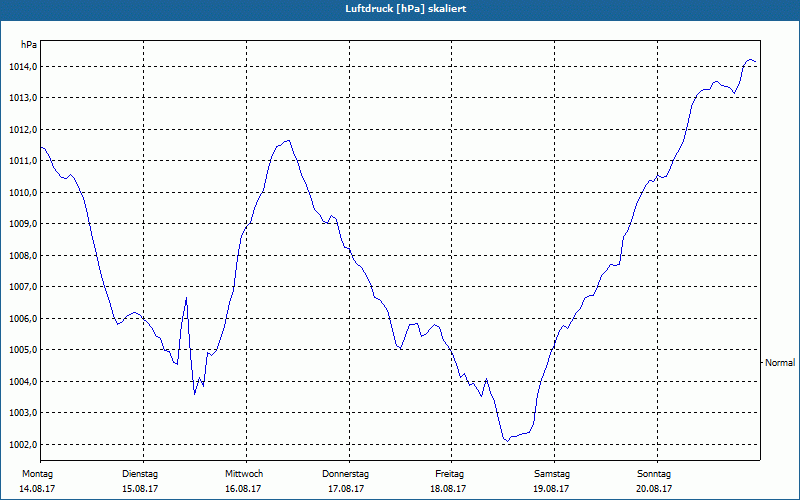
Task: Click the 'Donnerstag' day label
Action: [x=345, y=474]
